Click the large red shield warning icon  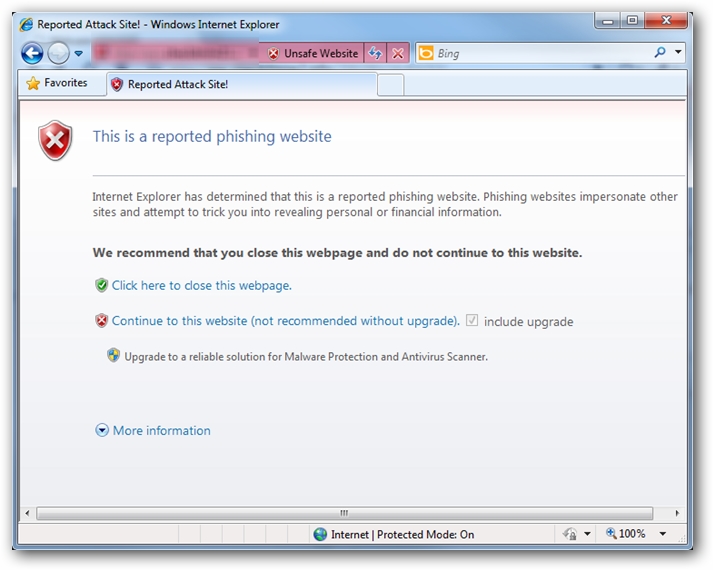pos(55,140)
